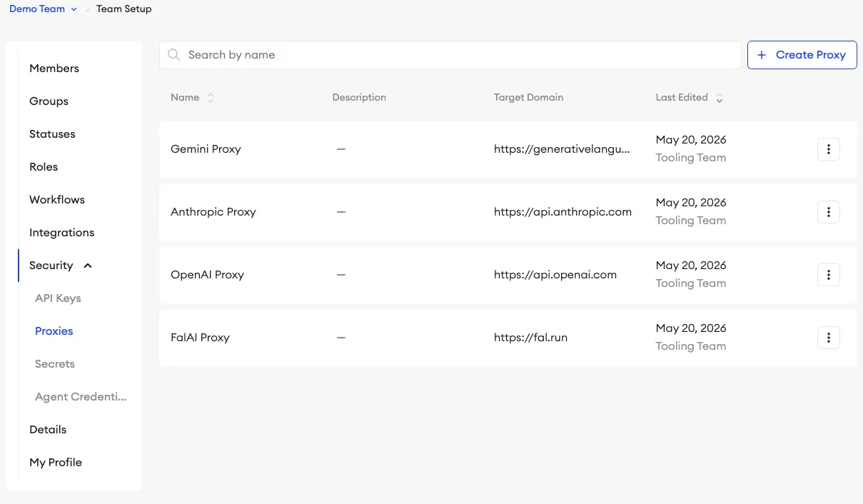Sort proxies by Last Edited arrows
The height and width of the screenshot is (504, 863).
click(x=720, y=98)
